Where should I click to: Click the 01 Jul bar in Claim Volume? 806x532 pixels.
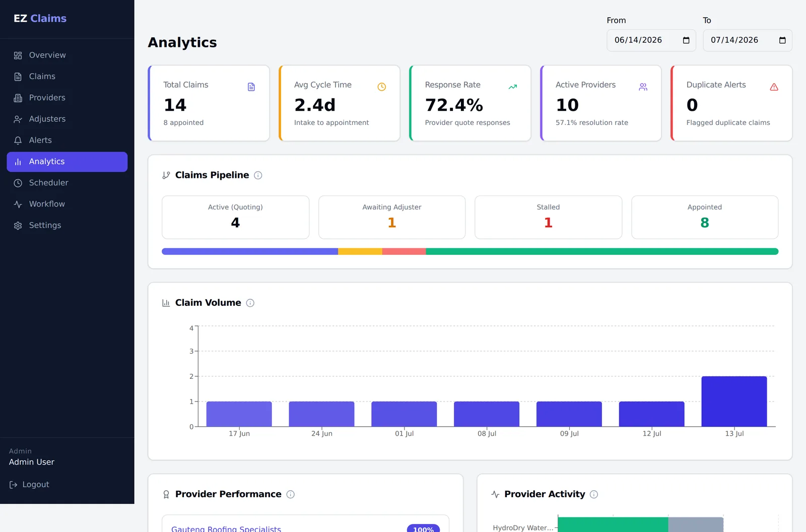coord(404,414)
